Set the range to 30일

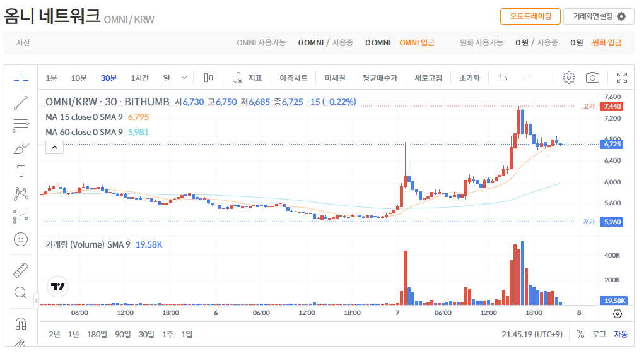[146, 334]
